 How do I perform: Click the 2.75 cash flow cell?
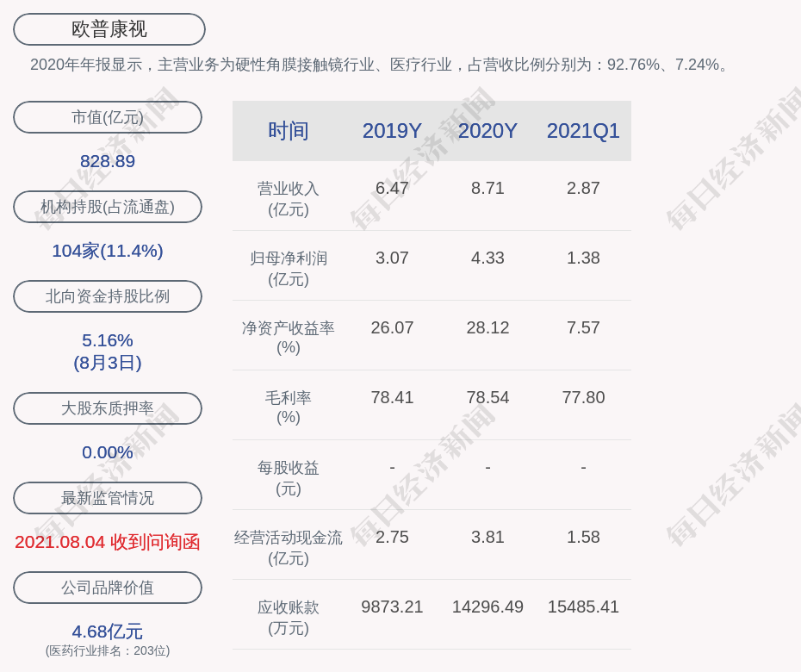point(392,537)
